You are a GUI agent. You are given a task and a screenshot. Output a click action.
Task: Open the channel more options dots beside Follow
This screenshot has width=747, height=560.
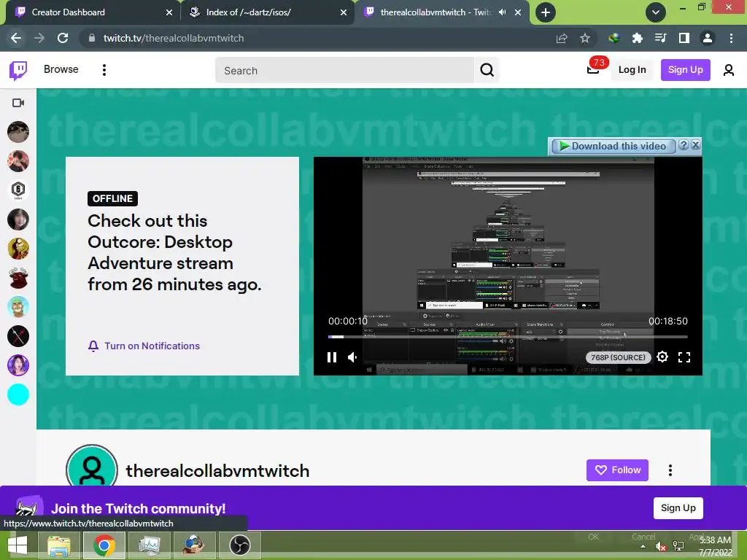pos(670,470)
